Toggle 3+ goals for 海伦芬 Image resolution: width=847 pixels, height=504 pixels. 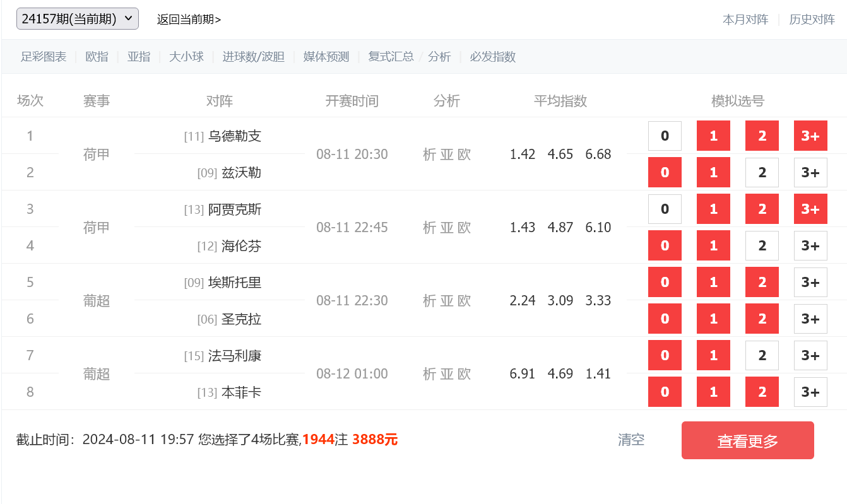(810, 246)
